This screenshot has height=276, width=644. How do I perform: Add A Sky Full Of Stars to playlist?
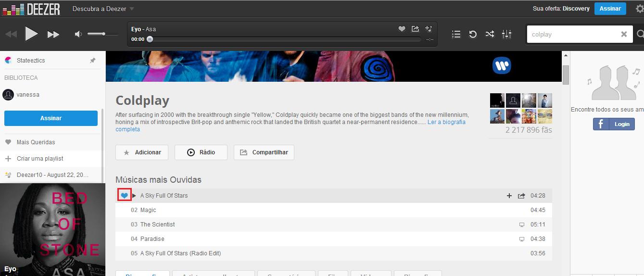pos(509,196)
